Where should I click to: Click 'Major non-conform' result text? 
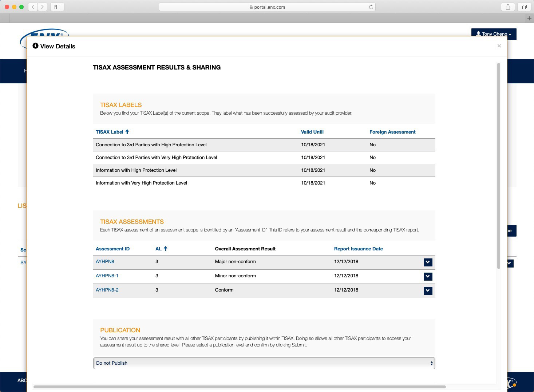[x=235, y=261]
